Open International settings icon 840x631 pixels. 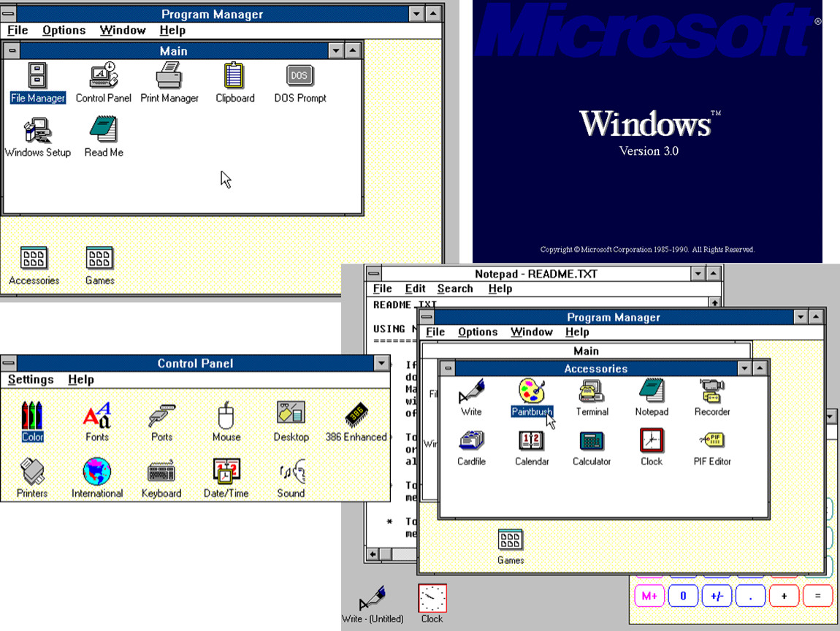97,478
